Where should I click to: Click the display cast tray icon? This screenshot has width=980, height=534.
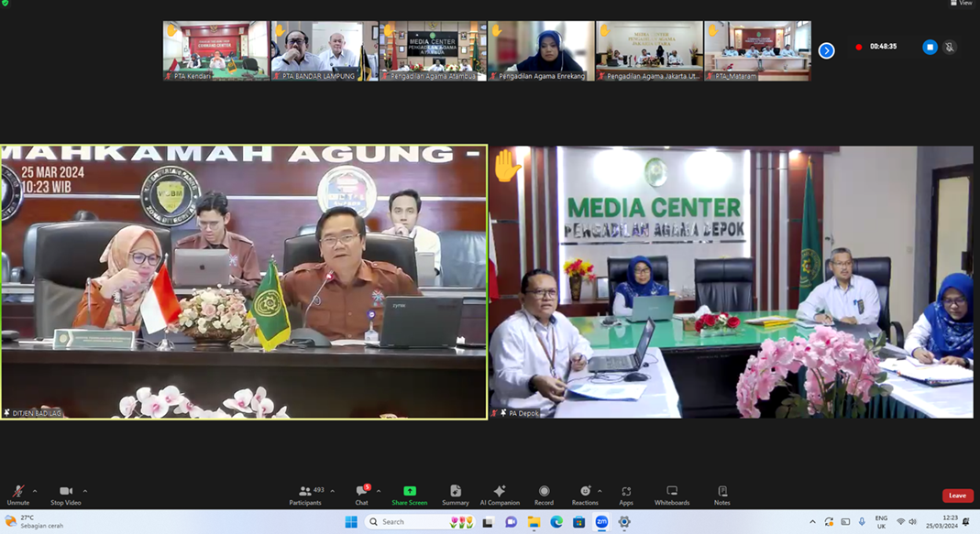tap(845, 521)
